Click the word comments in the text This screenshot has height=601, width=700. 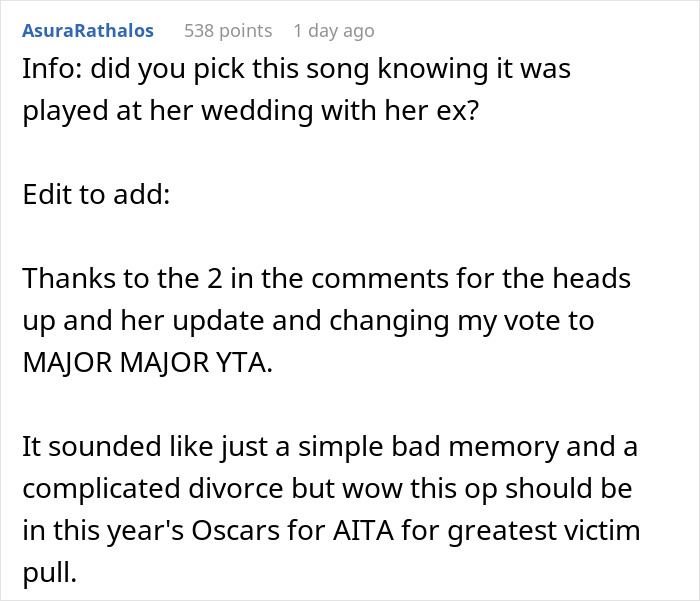(x=379, y=279)
